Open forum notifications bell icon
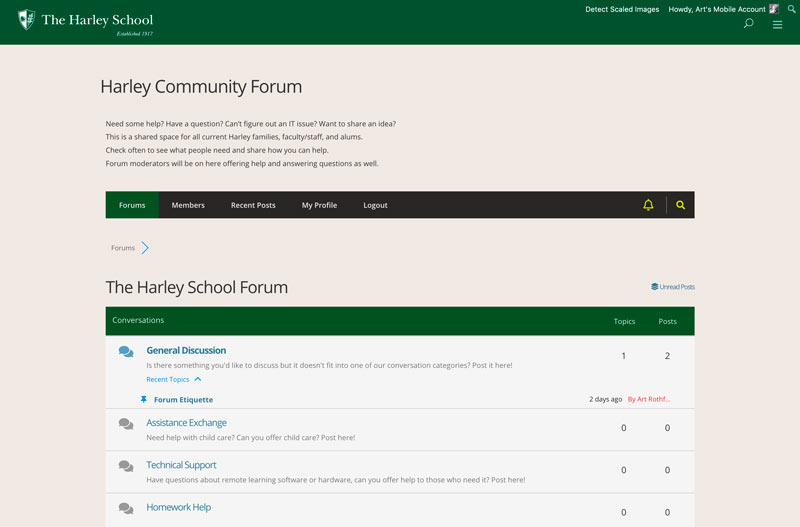The height and width of the screenshot is (527, 800). tap(648, 205)
